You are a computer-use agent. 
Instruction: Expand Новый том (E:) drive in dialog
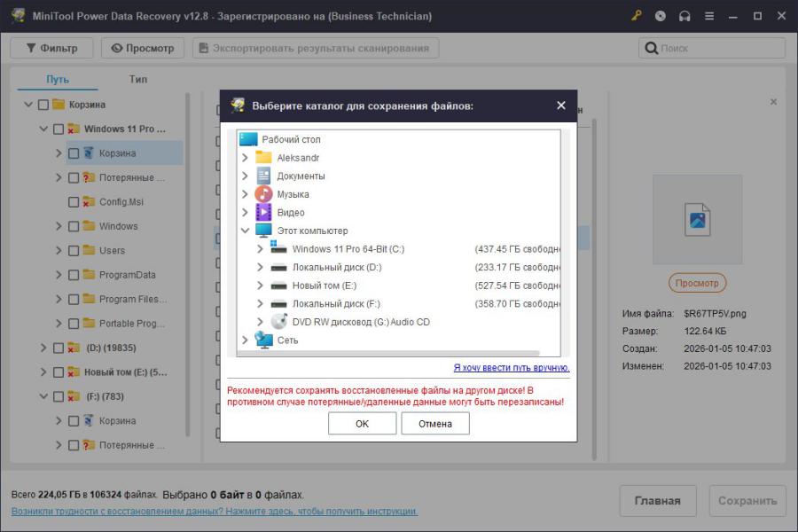[260, 286]
